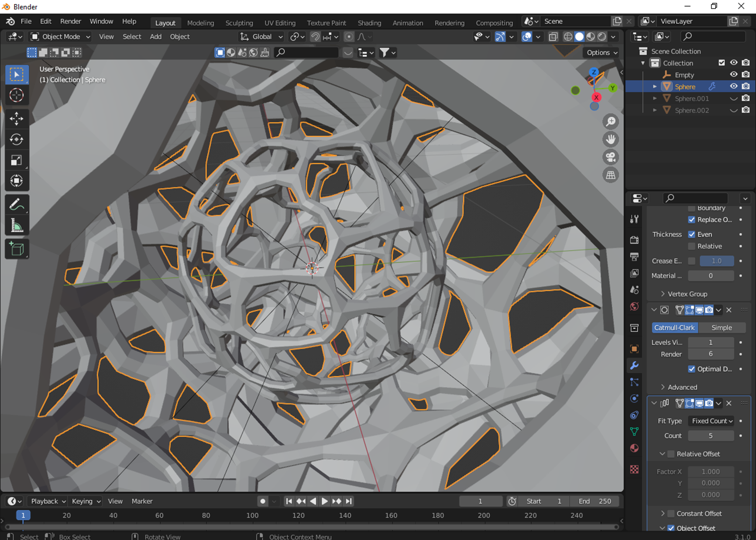Play animation forward

(325, 501)
